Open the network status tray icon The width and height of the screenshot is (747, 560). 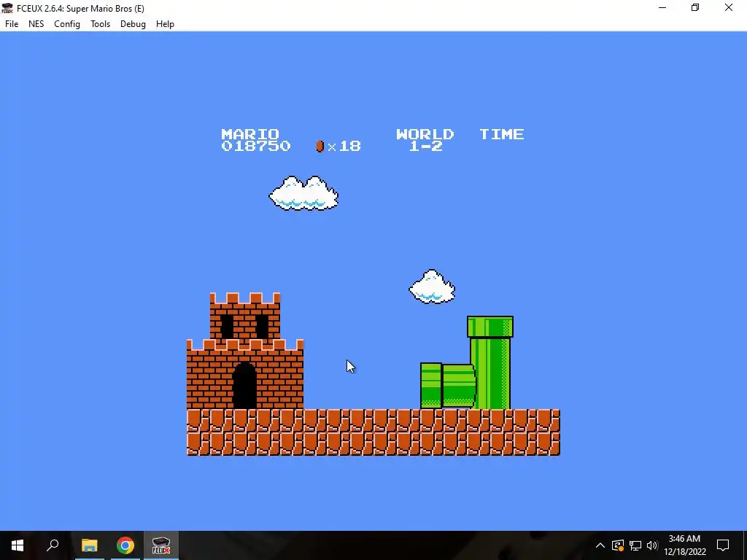coord(635,545)
